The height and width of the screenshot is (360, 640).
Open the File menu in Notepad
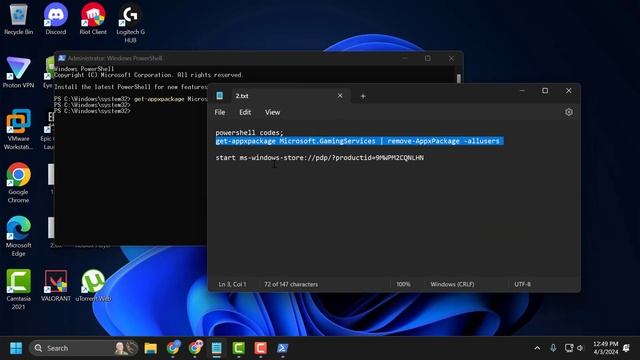[220, 112]
